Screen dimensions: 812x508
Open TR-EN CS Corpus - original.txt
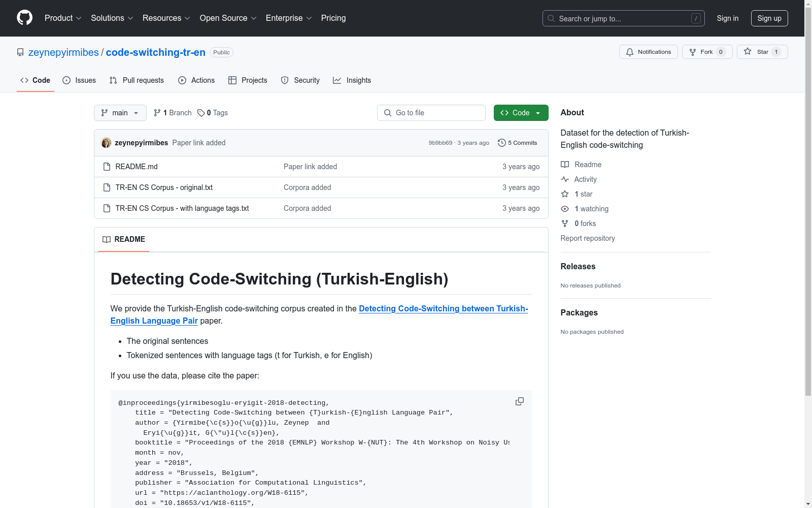coord(164,187)
